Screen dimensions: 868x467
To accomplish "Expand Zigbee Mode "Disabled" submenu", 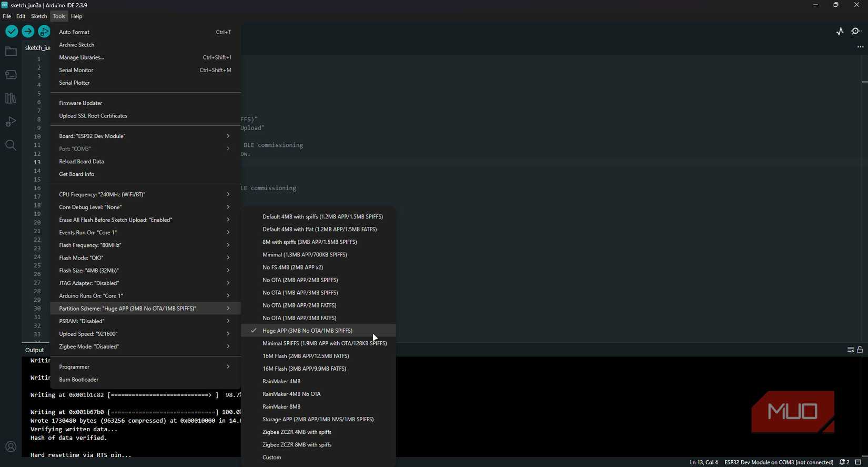I will pyautogui.click(x=145, y=346).
